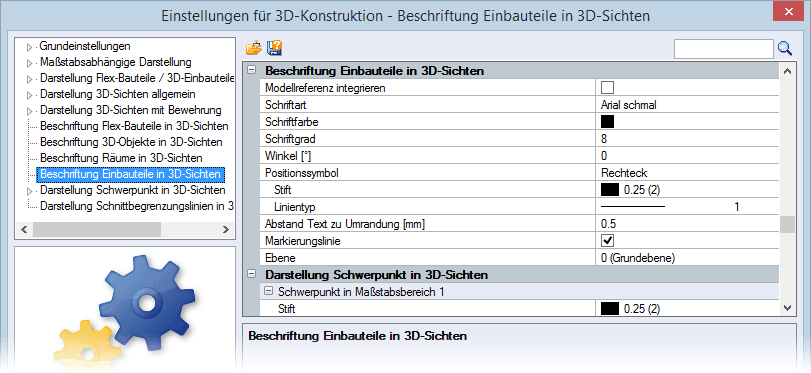Image resolution: width=811 pixels, height=373 pixels.
Task: Collapse Schwerpunkt in Maßstabsbereich 1 group
Action: [268, 291]
